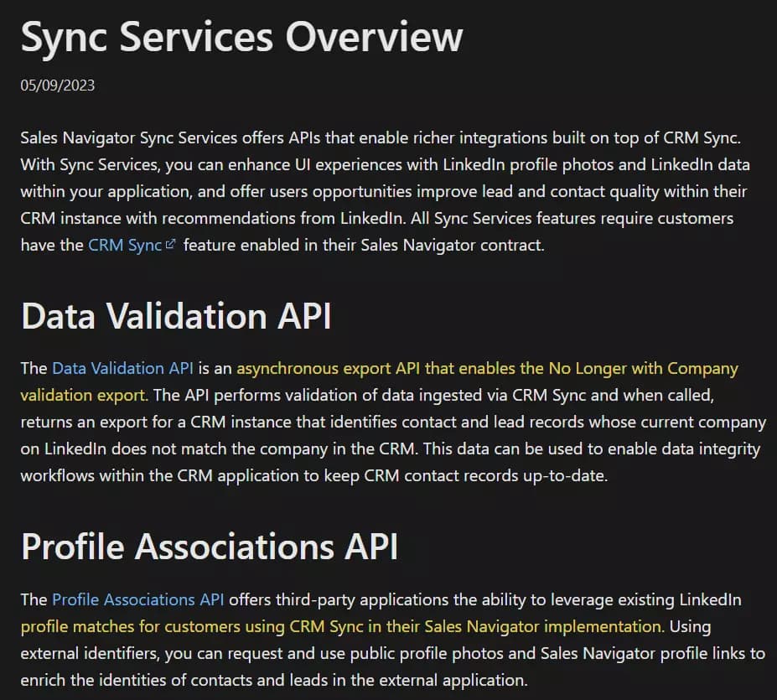Click the Data Validation API section heading
Viewport: 777px width, 700px height.
coord(176,317)
